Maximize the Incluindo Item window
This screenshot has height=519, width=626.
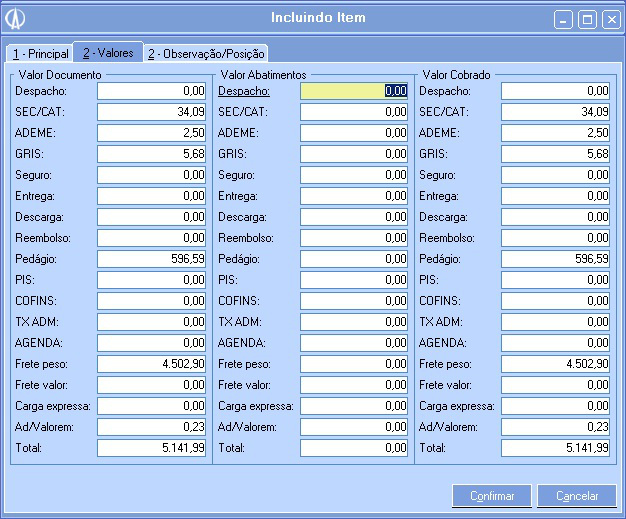pyautogui.click(x=588, y=19)
